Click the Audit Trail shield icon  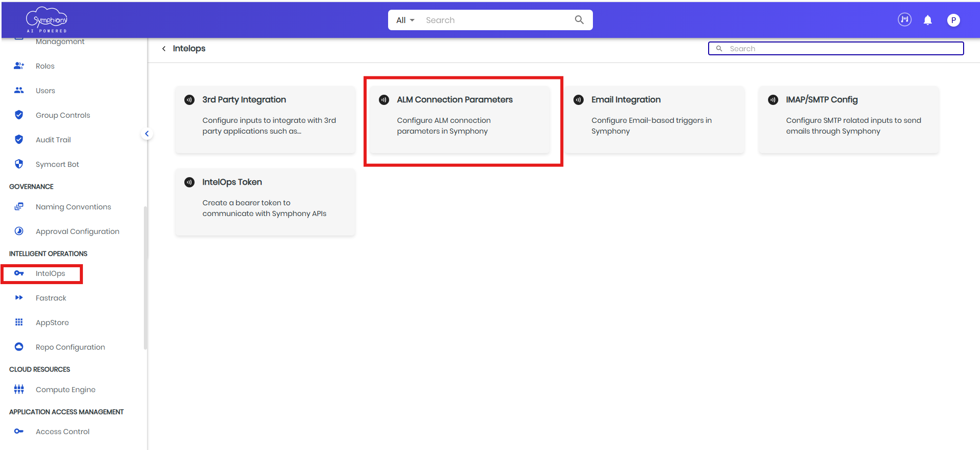[19, 139]
